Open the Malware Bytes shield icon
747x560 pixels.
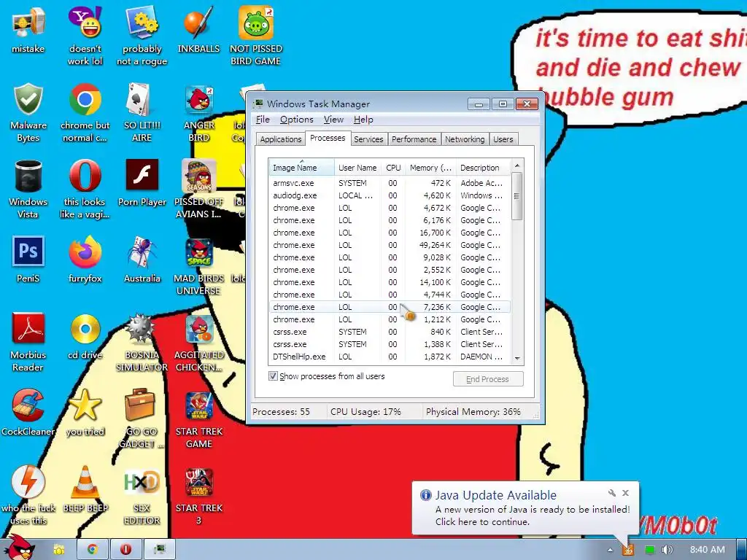pyautogui.click(x=28, y=112)
